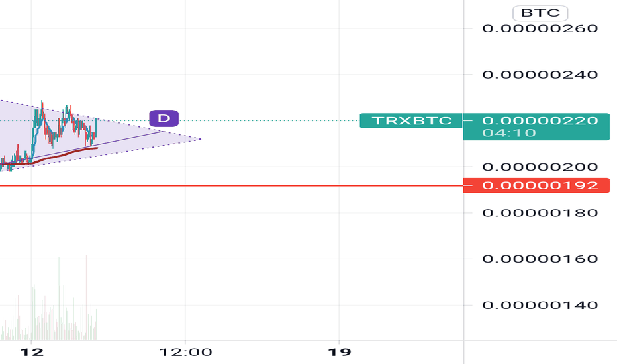
Task: Click the purple D marker icon
Action: point(164,118)
